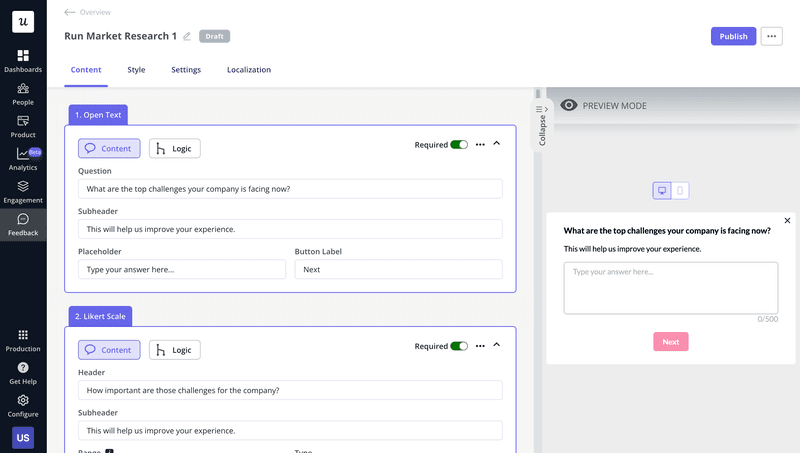Click the Publish button
This screenshot has height=453, width=800.
pyautogui.click(x=733, y=37)
